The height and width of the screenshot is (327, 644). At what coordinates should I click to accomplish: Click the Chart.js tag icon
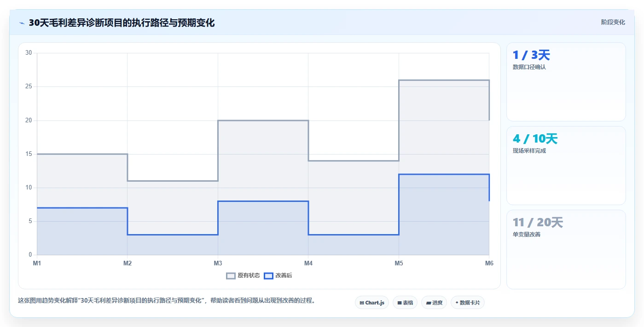[362, 303]
